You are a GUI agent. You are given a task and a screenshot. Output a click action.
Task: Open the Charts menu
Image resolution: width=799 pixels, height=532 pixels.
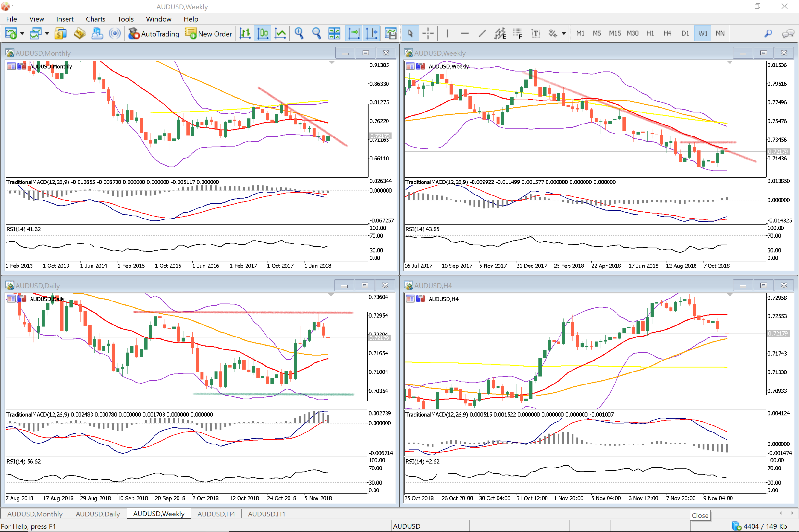click(95, 19)
